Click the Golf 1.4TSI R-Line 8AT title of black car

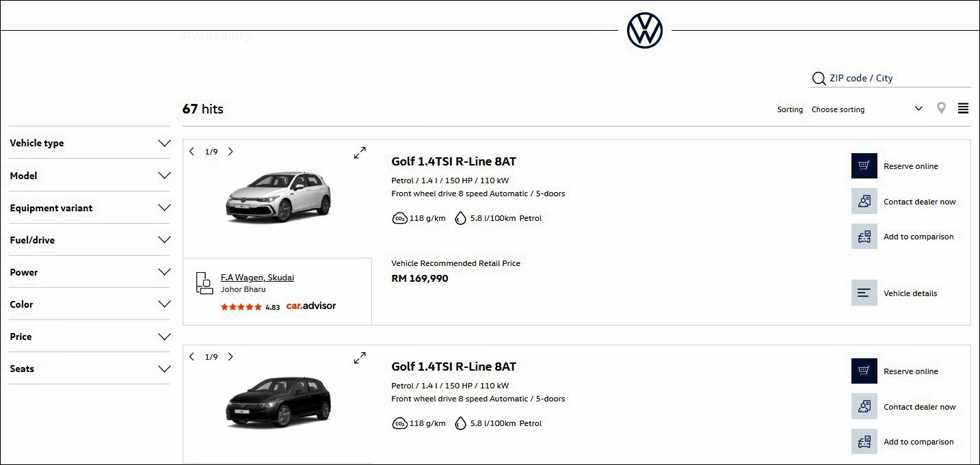[x=453, y=367]
